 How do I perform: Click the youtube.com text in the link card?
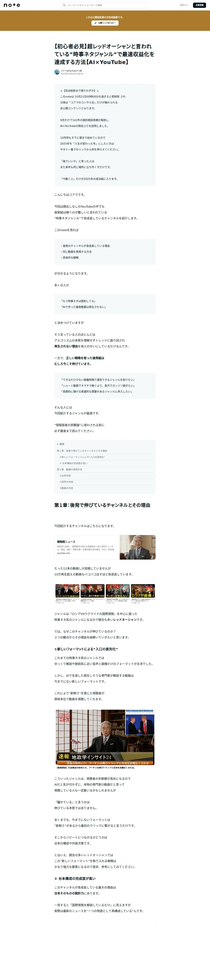point(64,553)
